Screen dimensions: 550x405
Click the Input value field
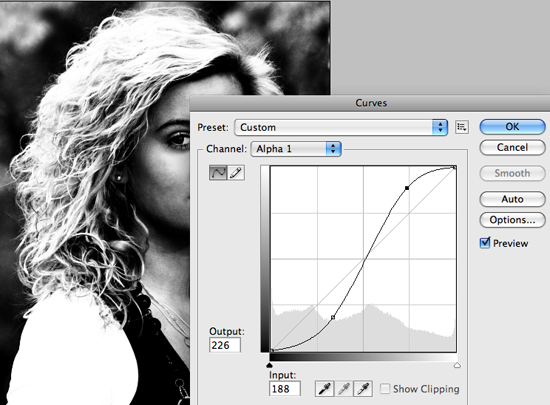point(285,389)
